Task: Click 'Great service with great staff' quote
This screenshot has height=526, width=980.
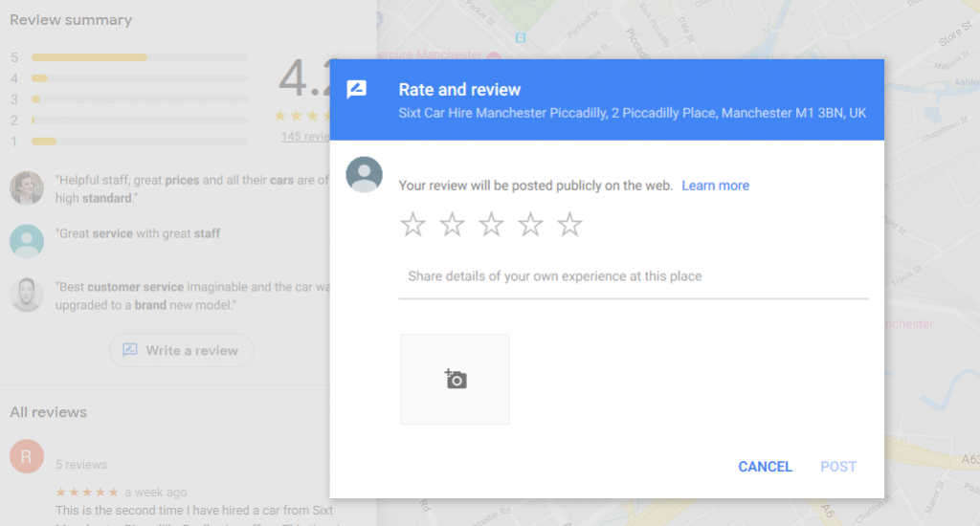Action: click(138, 233)
